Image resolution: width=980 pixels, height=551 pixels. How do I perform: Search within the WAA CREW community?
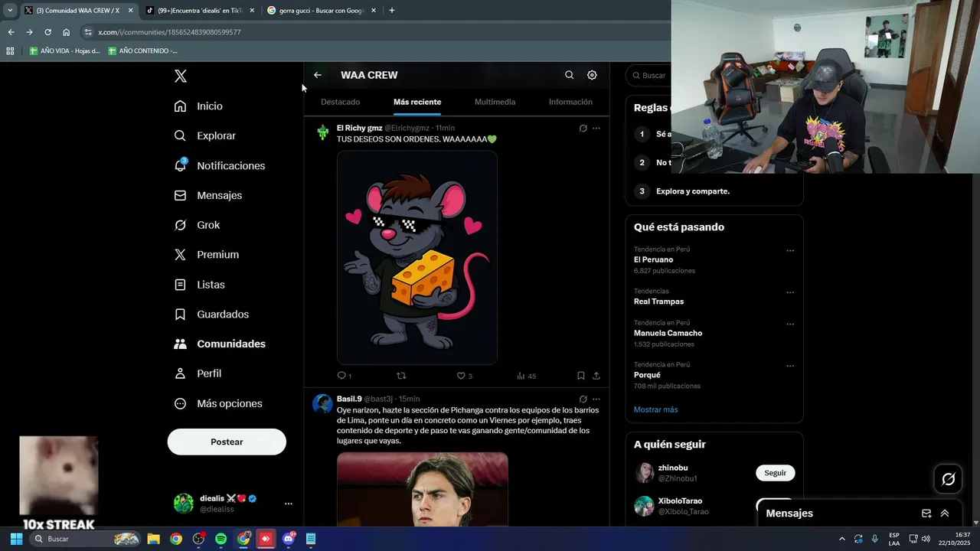tap(569, 75)
